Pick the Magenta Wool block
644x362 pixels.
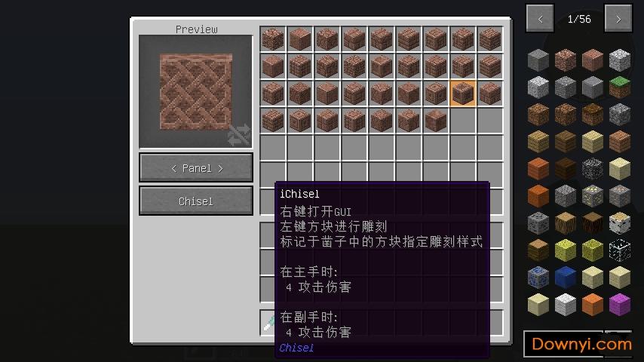coord(619,304)
